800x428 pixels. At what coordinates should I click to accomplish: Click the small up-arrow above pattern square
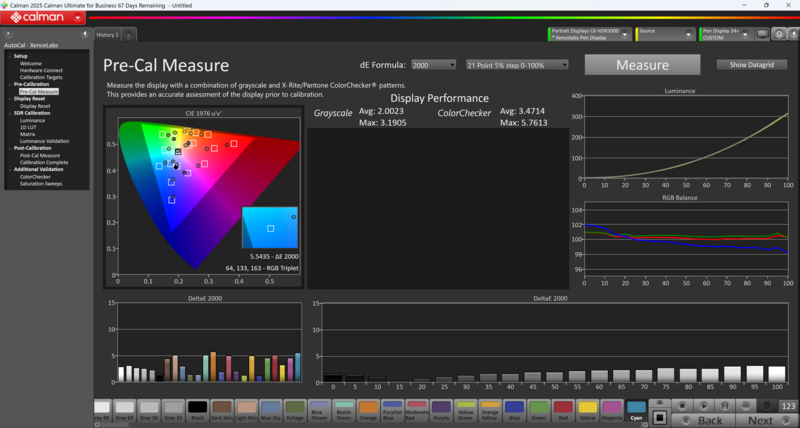pyautogui.click(x=659, y=404)
